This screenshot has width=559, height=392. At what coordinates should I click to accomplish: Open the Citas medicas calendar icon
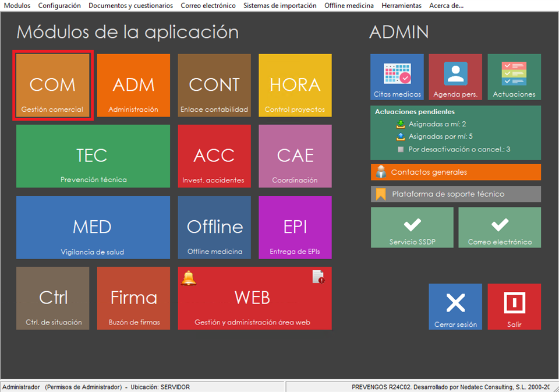click(397, 75)
